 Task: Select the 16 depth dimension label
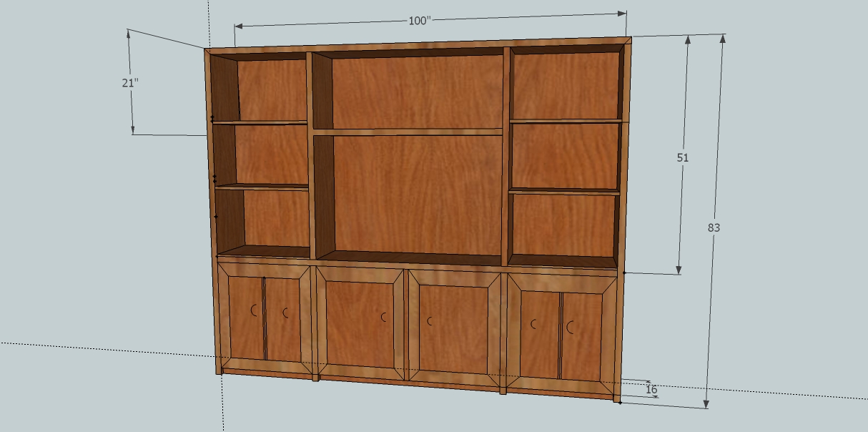[651, 390]
